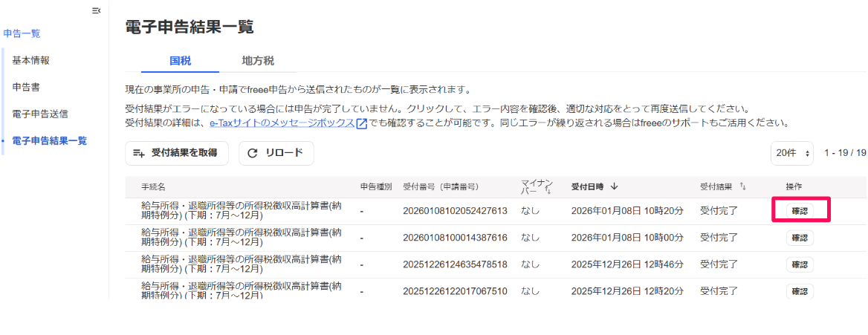Collapse the sidebar with the menu icon
This screenshot has width=868, height=335.
97,10
